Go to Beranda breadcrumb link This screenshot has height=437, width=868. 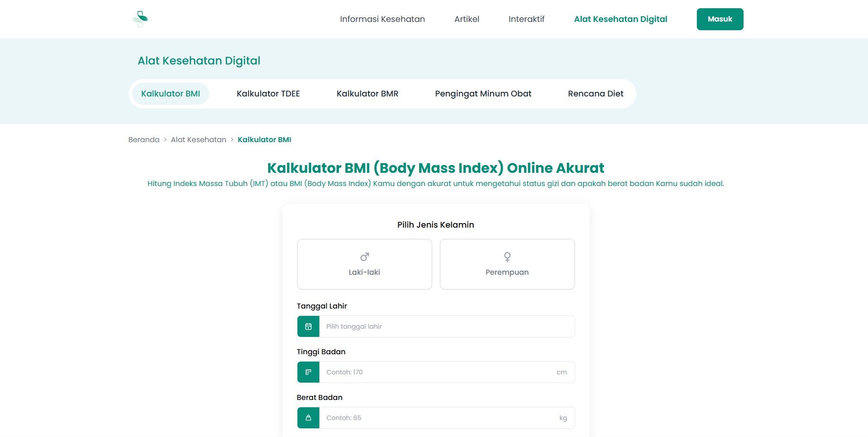(x=144, y=140)
